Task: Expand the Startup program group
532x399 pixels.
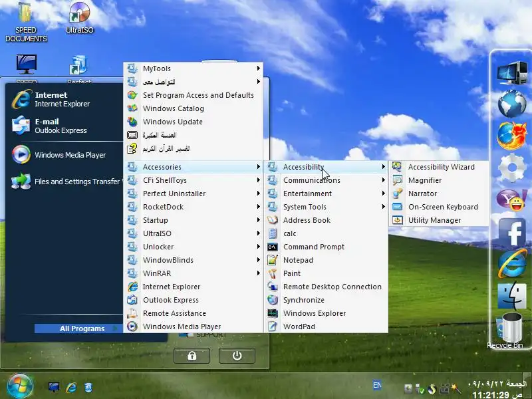Action: [194, 220]
